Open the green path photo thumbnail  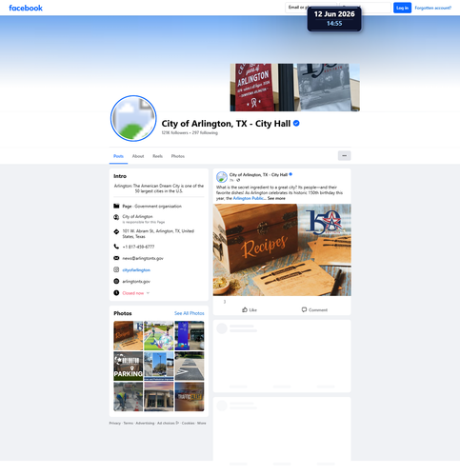(159, 335)
